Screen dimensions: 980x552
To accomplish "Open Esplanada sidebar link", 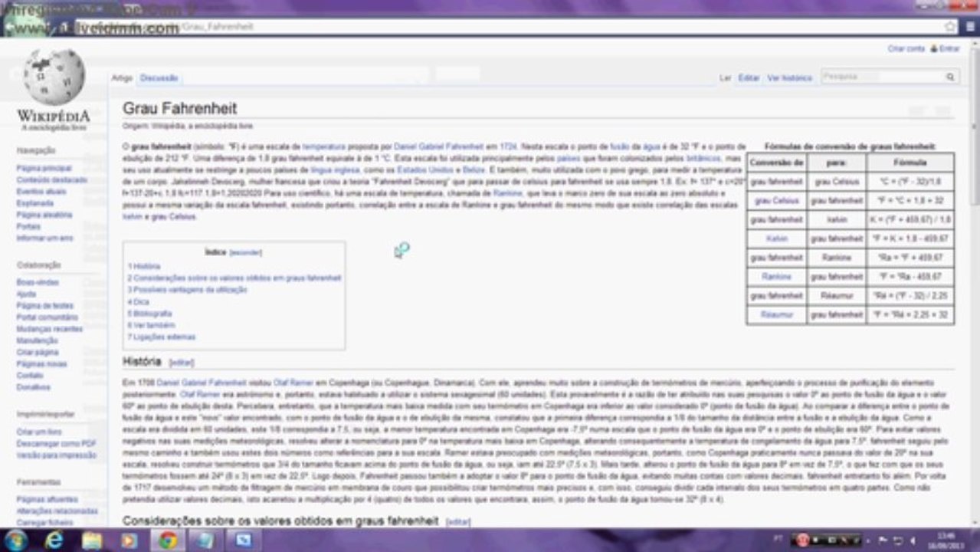I will point(35,203).
